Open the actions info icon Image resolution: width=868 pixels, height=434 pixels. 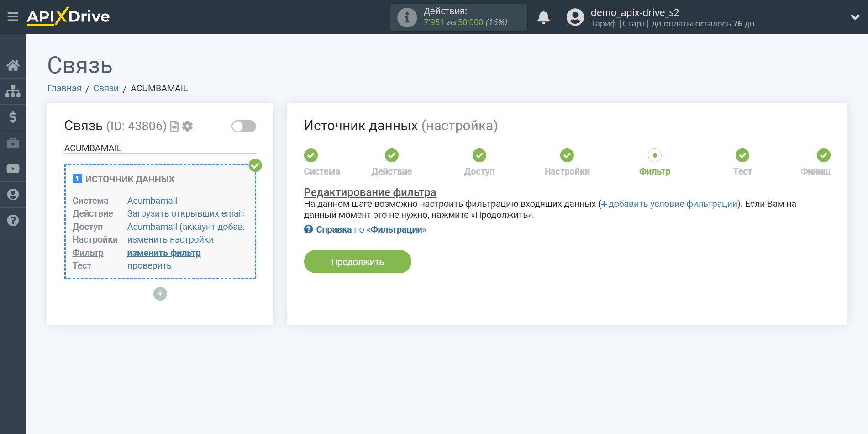[407, 17]
